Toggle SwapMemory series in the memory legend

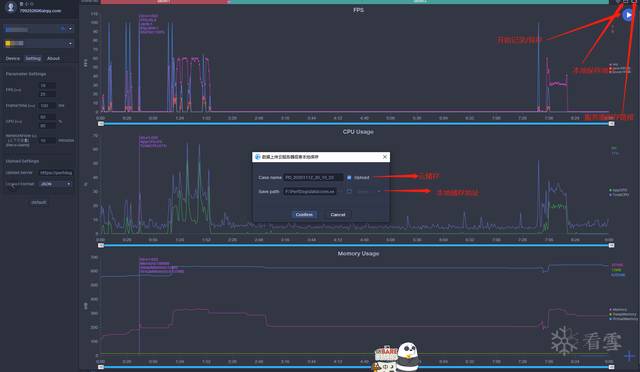(623, 314)
